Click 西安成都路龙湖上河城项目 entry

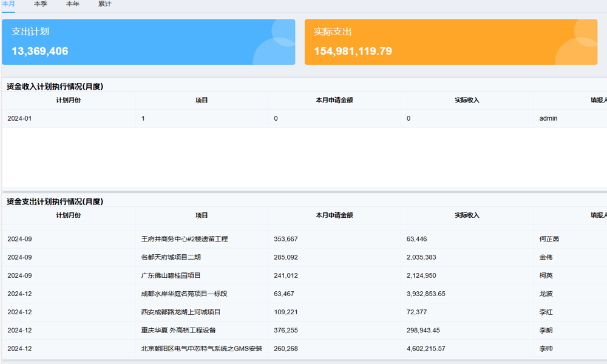point(180,312)
